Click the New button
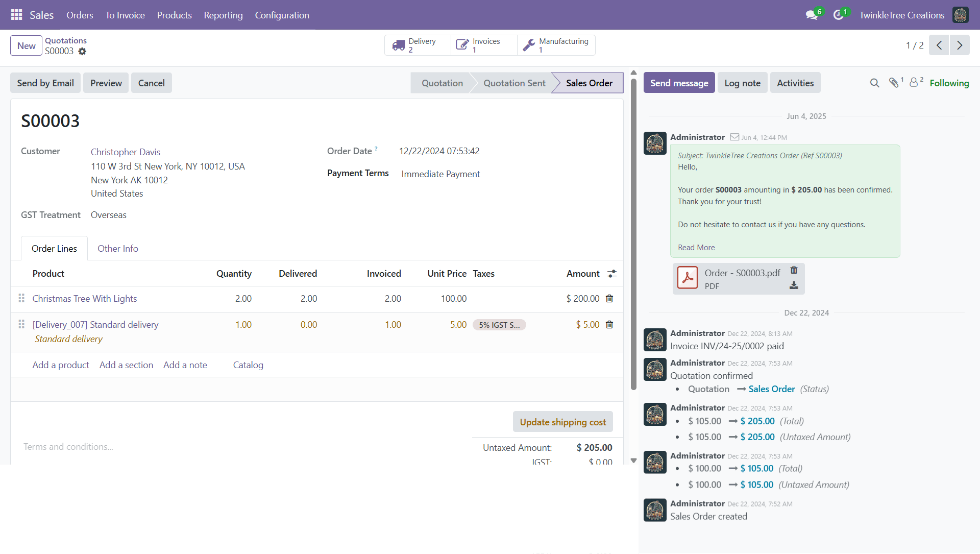Screen dimensions: 980x554 (x=26, y=45)
